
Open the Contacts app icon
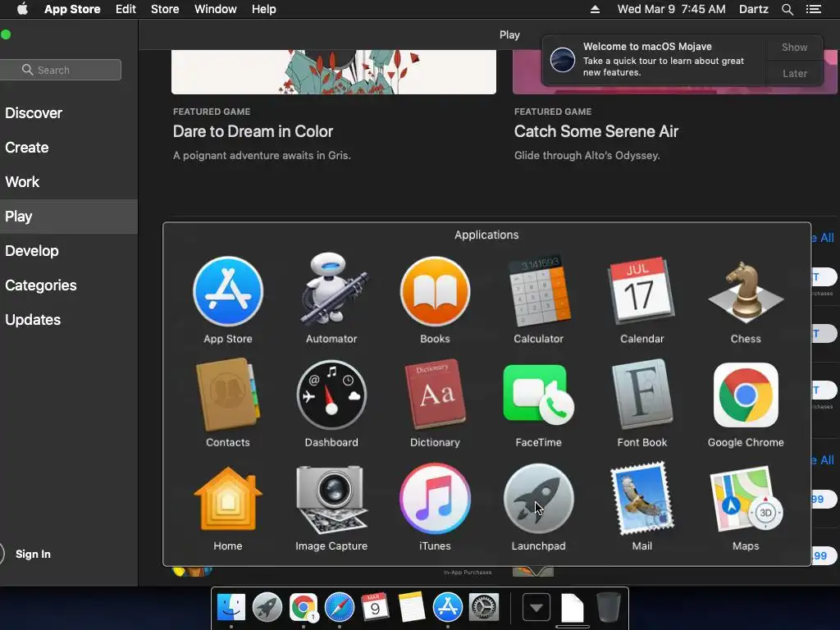coord(228,395)
